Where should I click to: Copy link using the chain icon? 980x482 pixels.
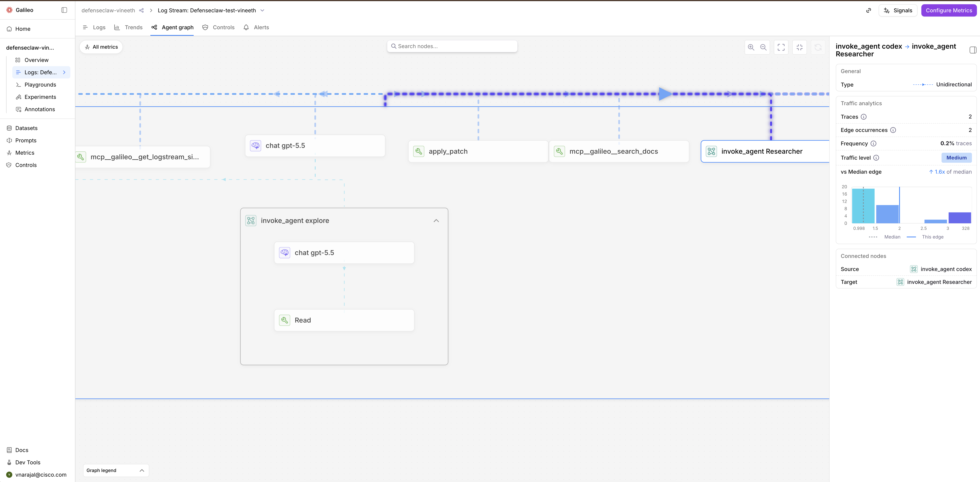point(868,11)
